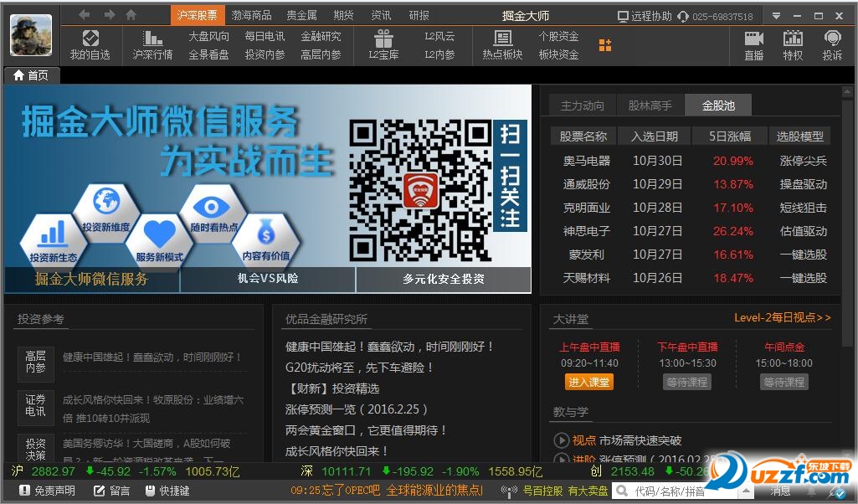The width and height of the screenshot is (858, 504).
Task: Click the 免责声明 disclaimer icon
Action: point(24,491)
